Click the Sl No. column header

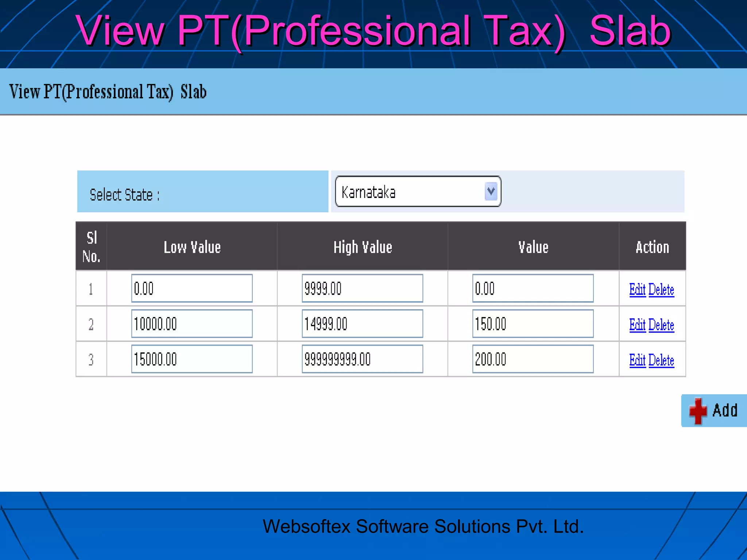pyautogui.click(x=91, y=247)
